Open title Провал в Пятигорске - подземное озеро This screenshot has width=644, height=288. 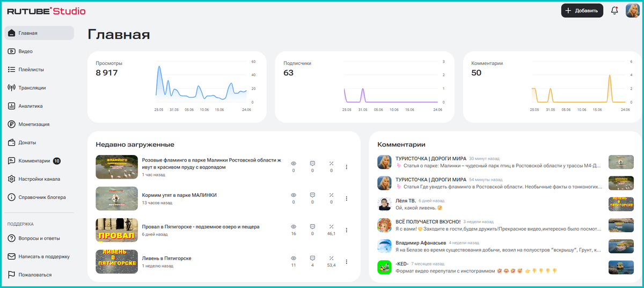coord(201,227)
